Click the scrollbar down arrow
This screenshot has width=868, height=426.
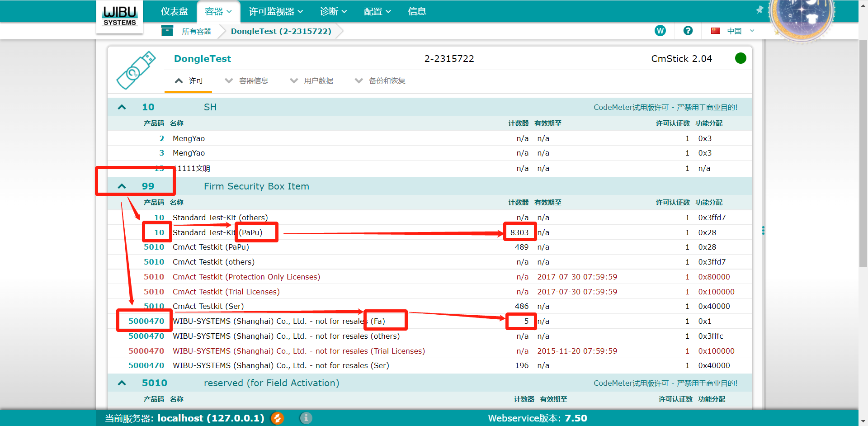pos(863,421)
